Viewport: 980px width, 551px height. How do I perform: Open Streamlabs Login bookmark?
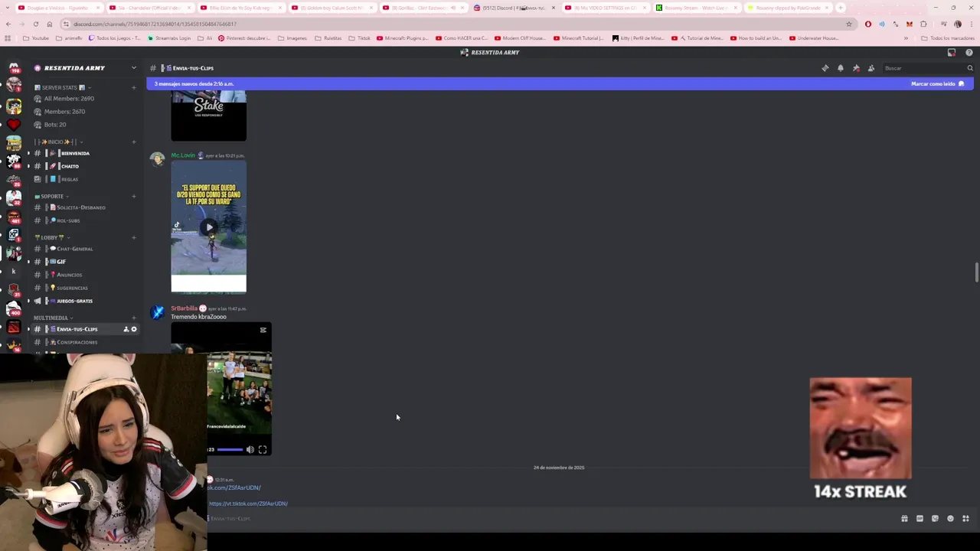point(169,38)
